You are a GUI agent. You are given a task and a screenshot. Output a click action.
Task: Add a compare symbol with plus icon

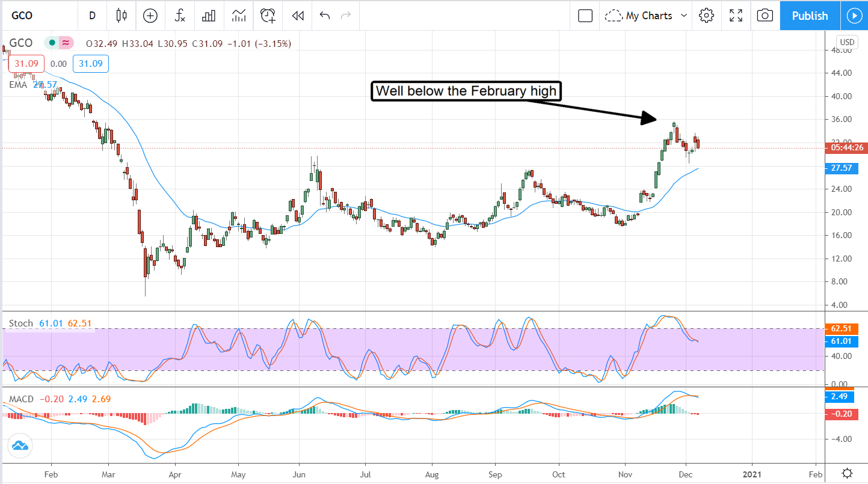click(x=150, y=16)
